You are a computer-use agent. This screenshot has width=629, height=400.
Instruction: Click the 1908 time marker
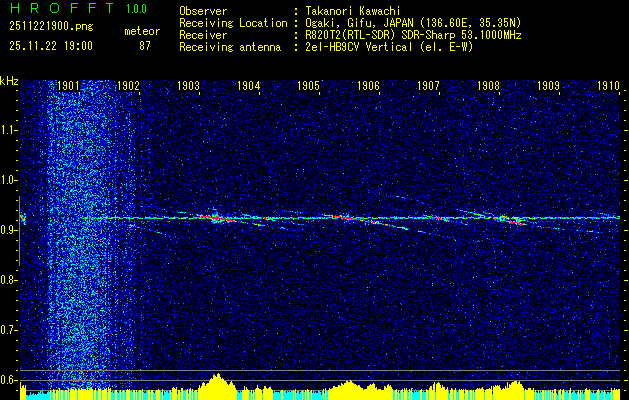pos(488,85)
